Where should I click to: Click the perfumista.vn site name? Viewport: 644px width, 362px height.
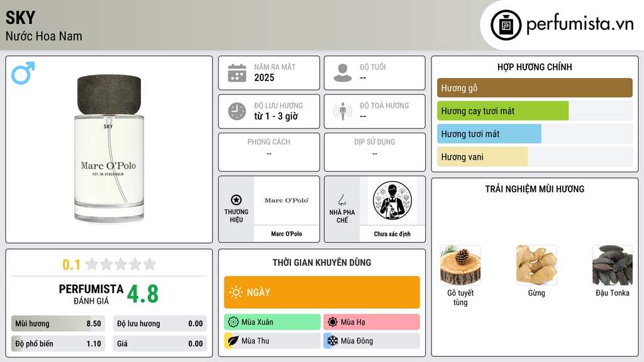(x=580, y=25)
